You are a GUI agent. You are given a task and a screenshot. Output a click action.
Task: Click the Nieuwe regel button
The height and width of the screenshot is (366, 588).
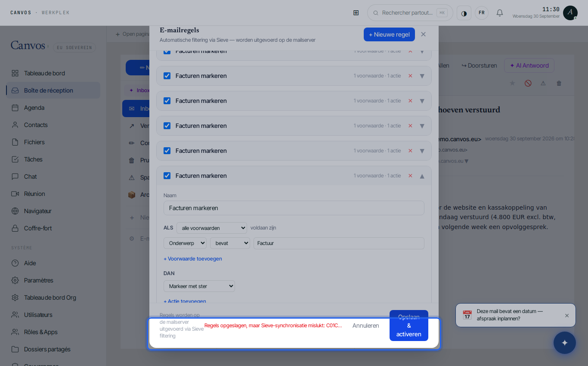[389, 34]
